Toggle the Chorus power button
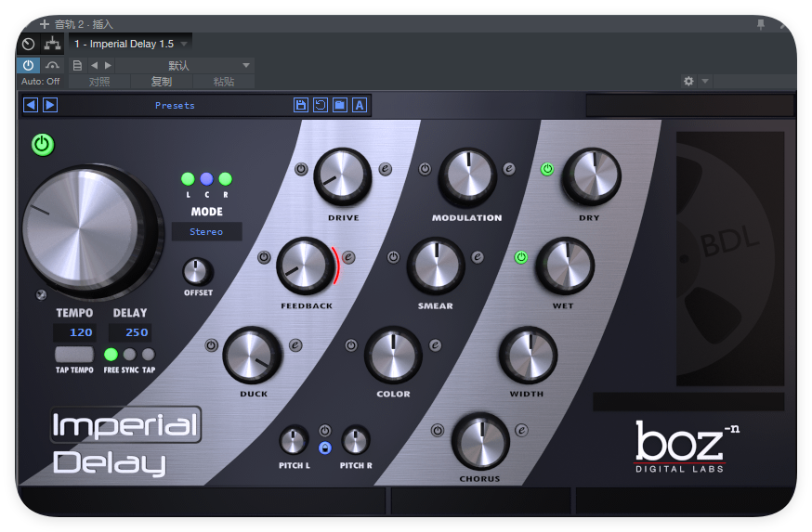 point(438,431)
